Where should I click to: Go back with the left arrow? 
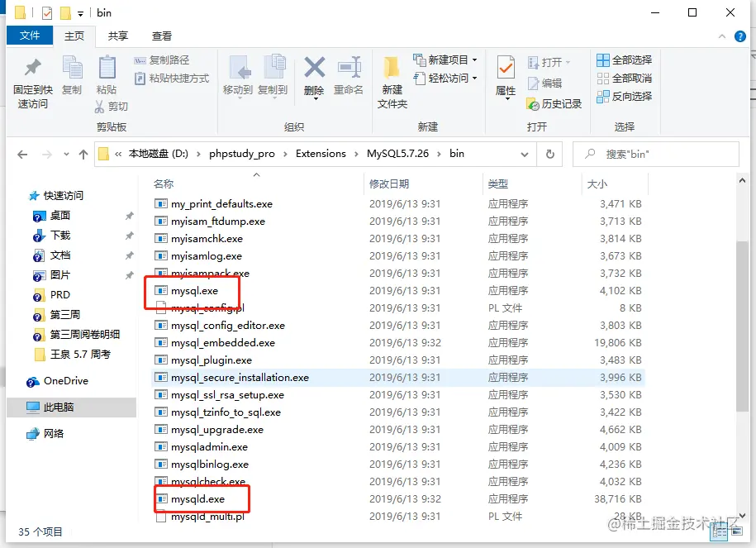pos(22,155)
